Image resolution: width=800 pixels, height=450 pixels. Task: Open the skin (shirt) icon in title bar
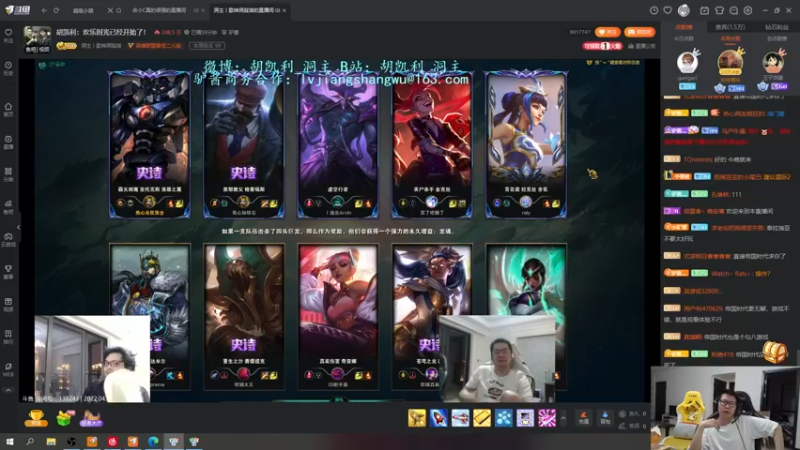[719, 10]
